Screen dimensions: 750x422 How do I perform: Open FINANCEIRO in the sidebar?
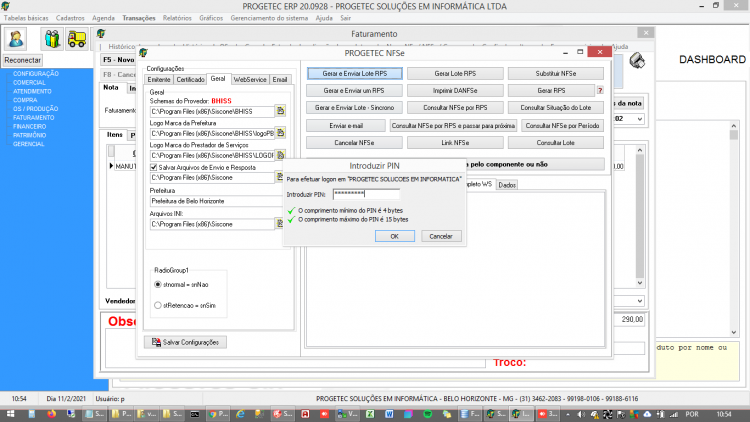coord(30,127)
